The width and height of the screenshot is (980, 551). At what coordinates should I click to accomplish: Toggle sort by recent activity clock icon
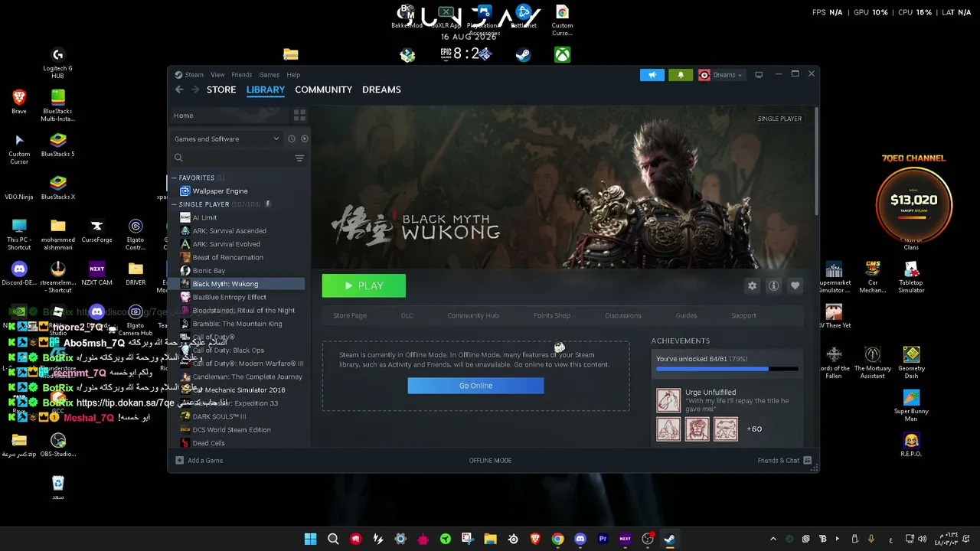pyautogui.click(x=292, y=139)
